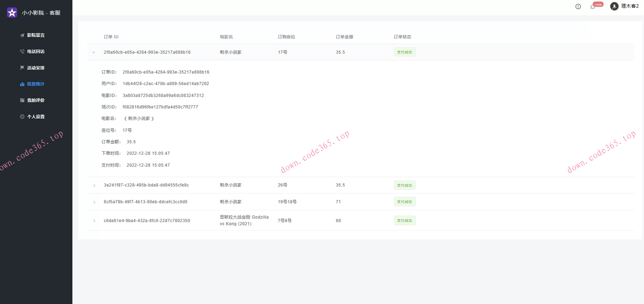
Task: Click the 活动安排 flag icon in sidebar
Action: tap(22, 68)
